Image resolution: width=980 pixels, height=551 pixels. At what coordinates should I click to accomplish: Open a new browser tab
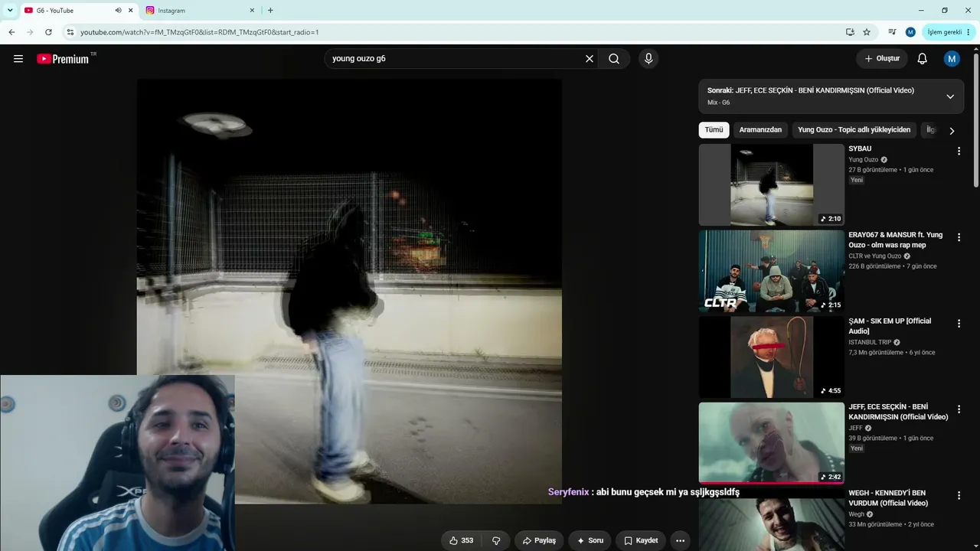click(270, 11)
